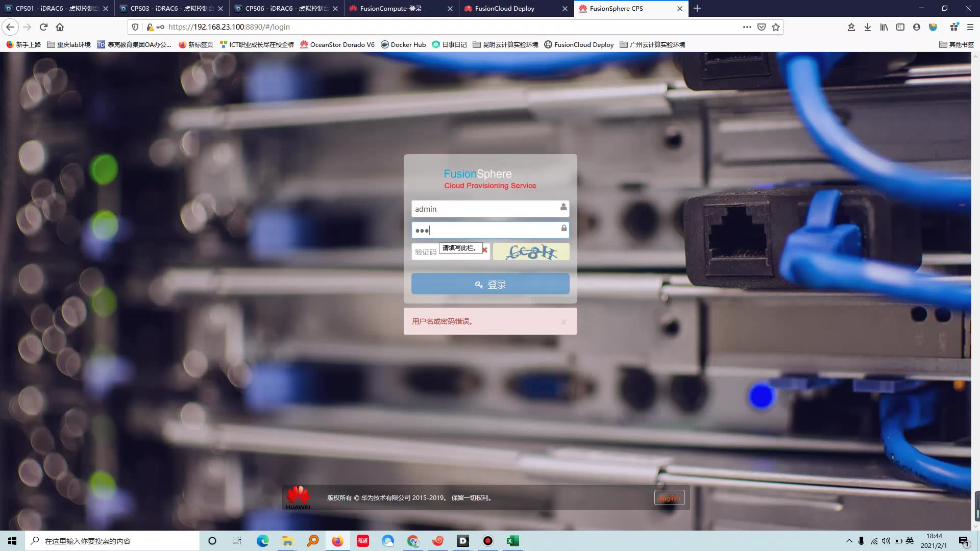This screenshot has width=980, height=551.
Task: Open Task View on the taskbar
Action: click(x=237, y=541)
